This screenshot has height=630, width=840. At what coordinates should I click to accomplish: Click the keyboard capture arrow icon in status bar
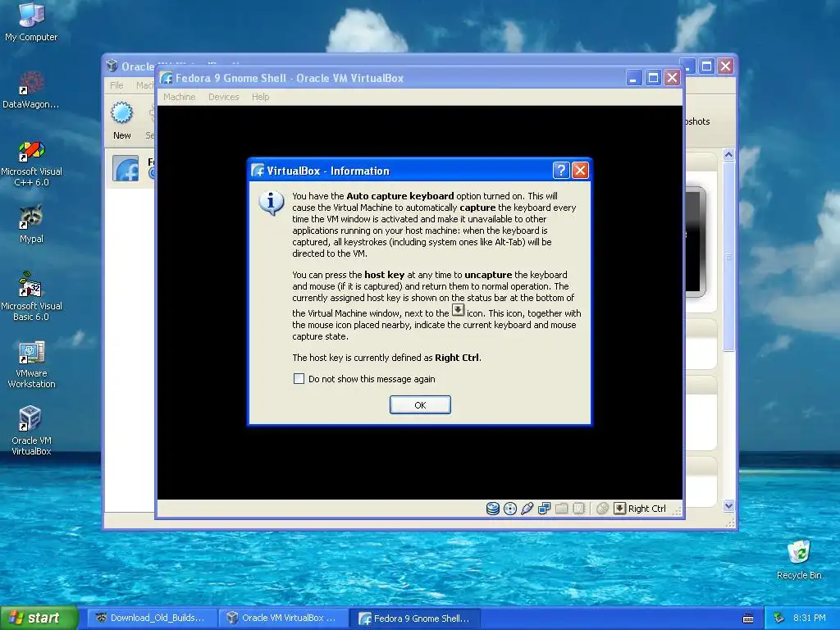(619, 508)
